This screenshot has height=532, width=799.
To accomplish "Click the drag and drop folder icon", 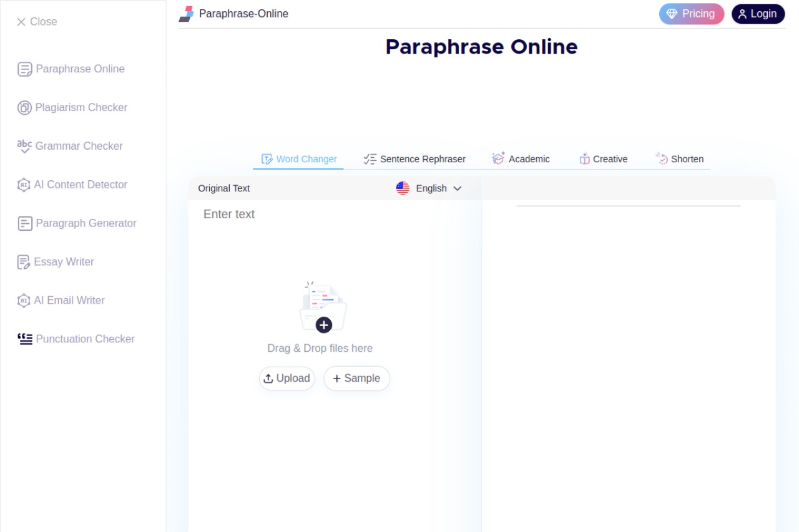I will 323,307.
